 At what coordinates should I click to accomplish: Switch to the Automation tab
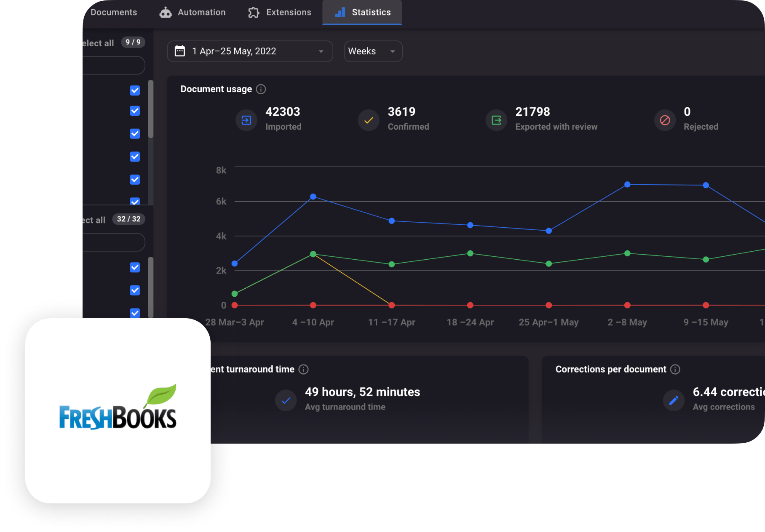point(193,13)
